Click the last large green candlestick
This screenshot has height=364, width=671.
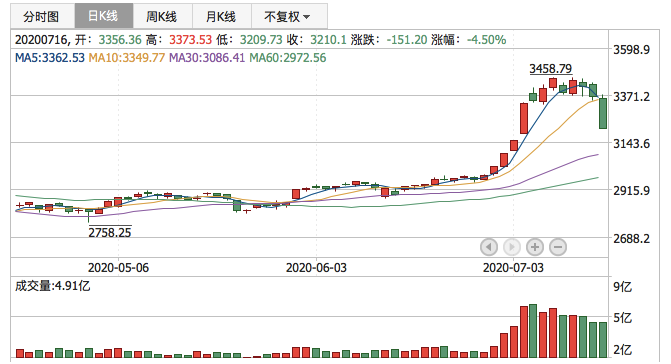click(x=603, y=113)
